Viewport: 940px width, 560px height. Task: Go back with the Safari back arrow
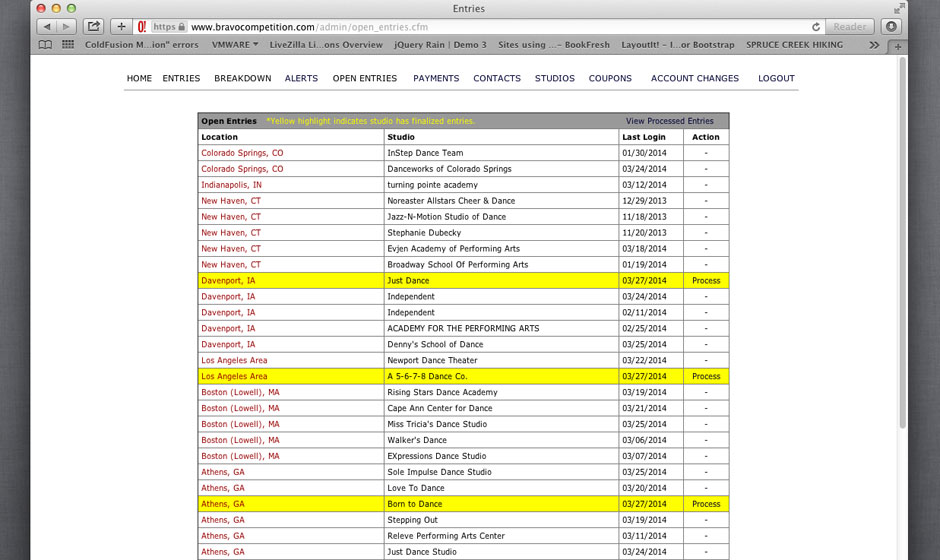tap(47, 26)
